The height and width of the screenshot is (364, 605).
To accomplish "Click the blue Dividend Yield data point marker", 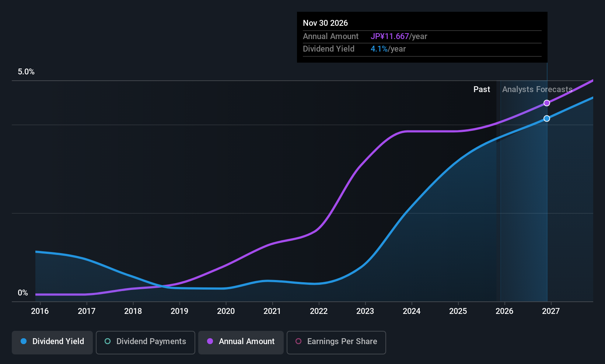I will 547,119.
